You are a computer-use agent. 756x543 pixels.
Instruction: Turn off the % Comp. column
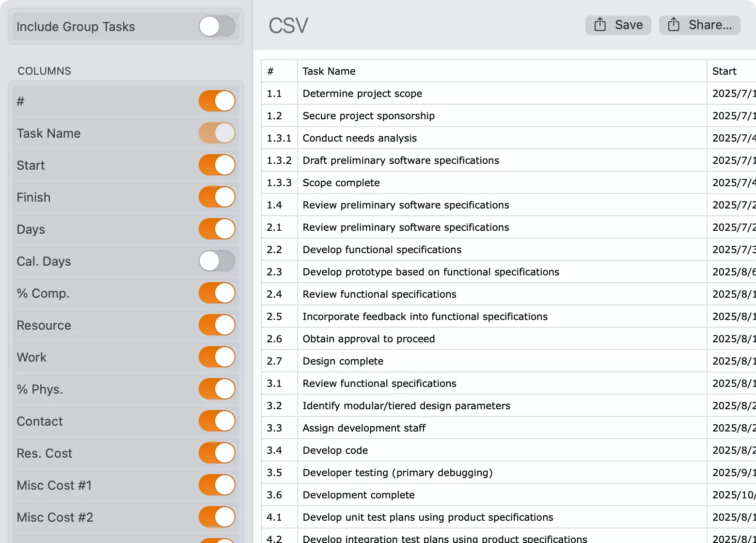(x=217, y=293)
